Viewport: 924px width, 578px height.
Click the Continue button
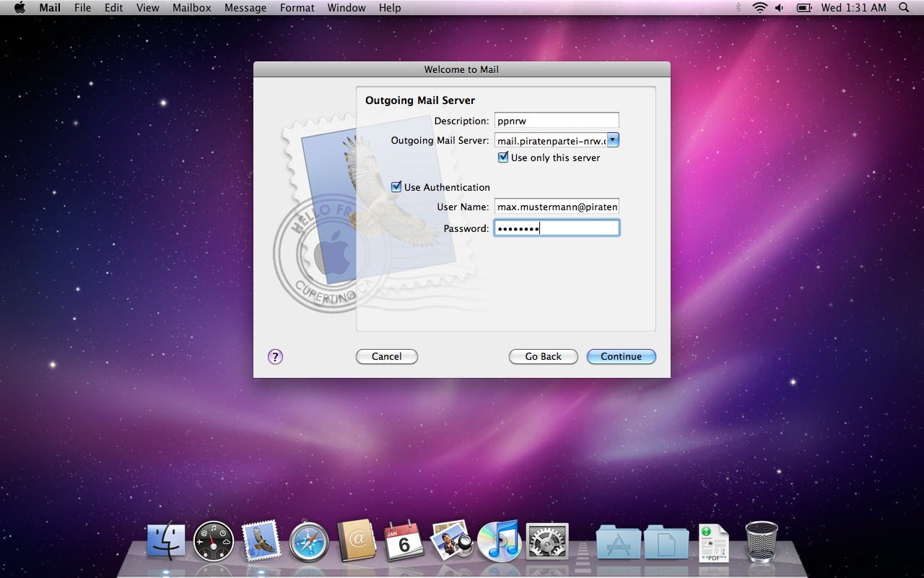tap(621, 356)
